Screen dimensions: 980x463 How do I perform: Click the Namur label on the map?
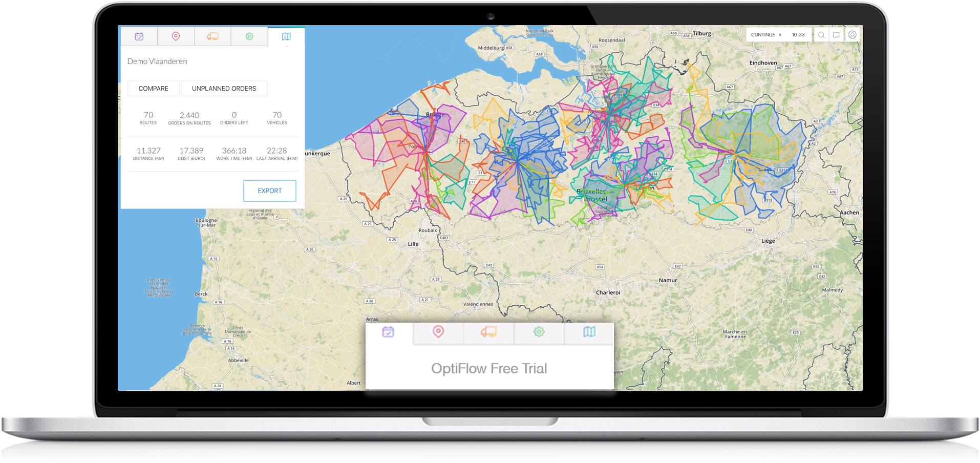pos(668,281)
